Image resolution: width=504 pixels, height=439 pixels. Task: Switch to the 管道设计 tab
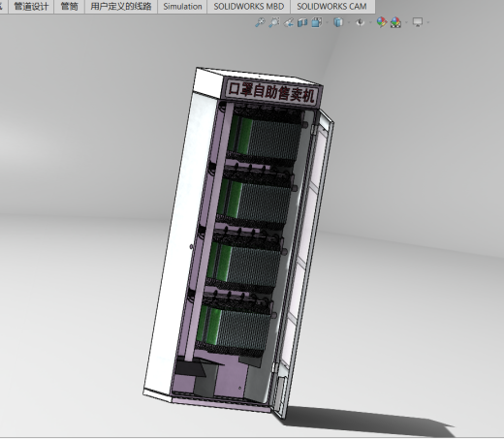coord(31,7)
